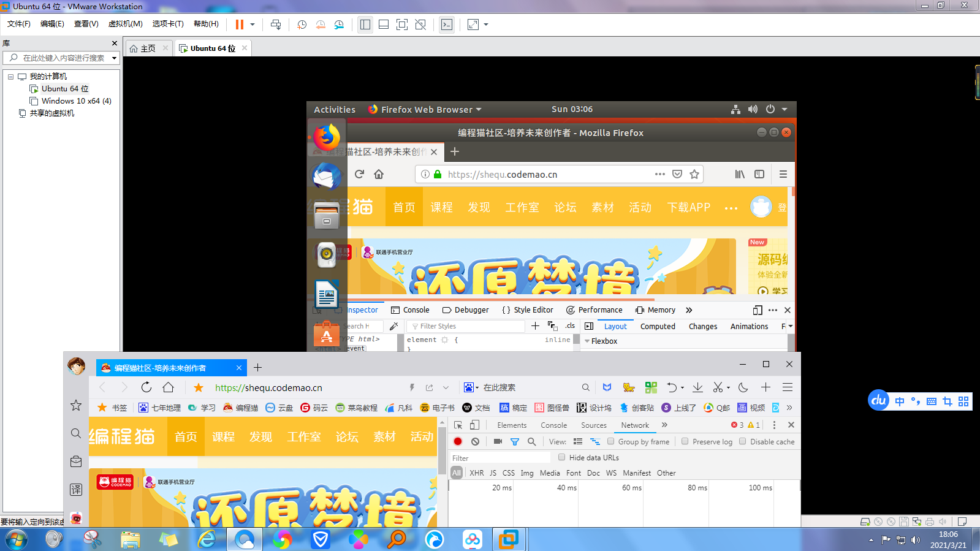This screenshot has width=980, height=551.
Task: Click the record button in Network panel
Action: point(458,441)
